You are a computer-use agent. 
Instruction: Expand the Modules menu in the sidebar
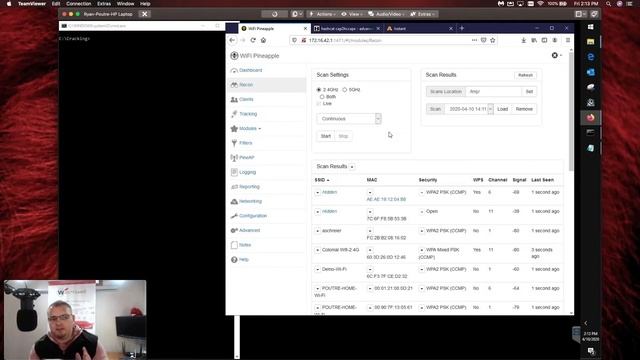250,129
